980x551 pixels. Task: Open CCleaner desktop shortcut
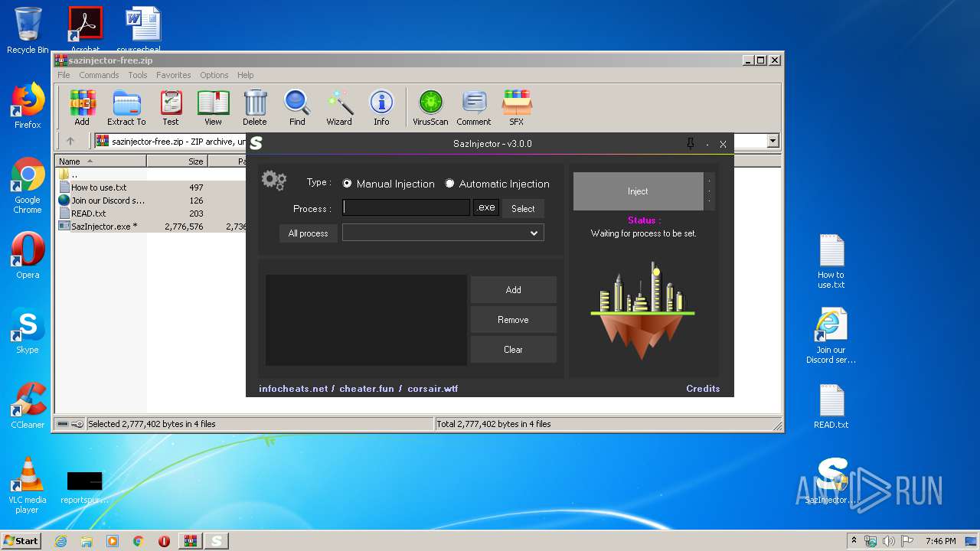[28, 406]
